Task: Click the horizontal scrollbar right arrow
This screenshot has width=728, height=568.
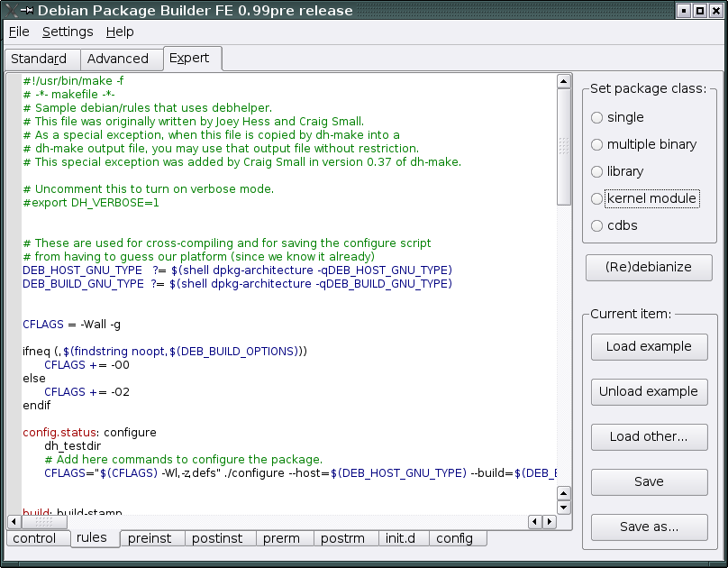Action: pos(550,522)
